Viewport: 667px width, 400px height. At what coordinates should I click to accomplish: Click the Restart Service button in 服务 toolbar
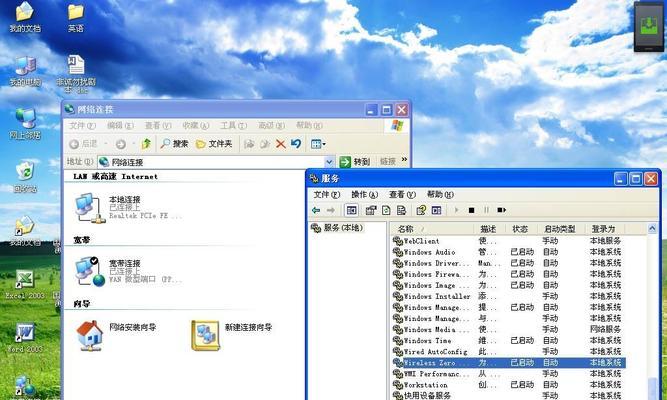502,210
